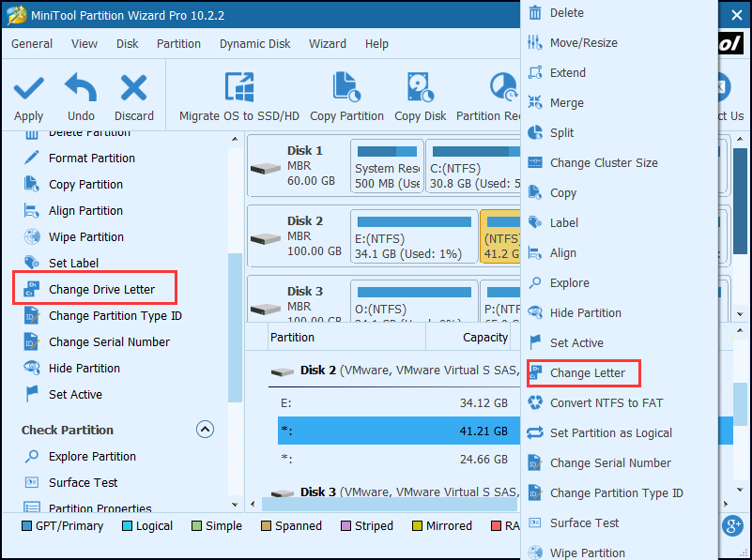
Task: Choose Wipe Partition in the context menu
Action: pos(587,552)
